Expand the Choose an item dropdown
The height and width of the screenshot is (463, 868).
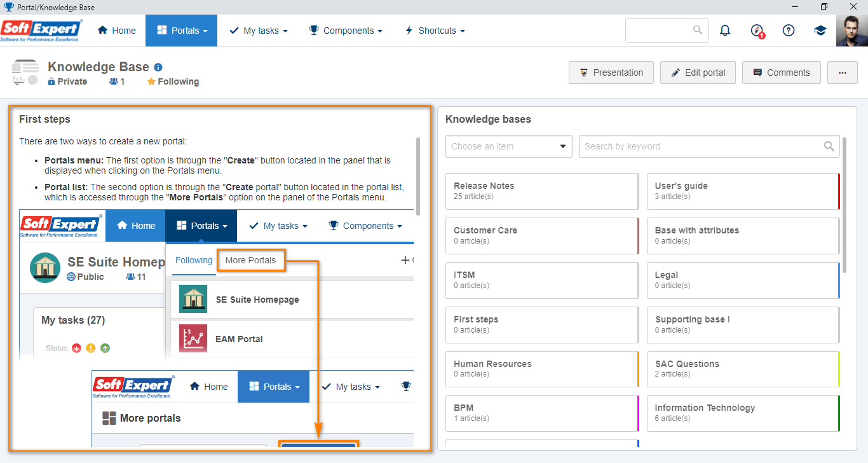509,146
